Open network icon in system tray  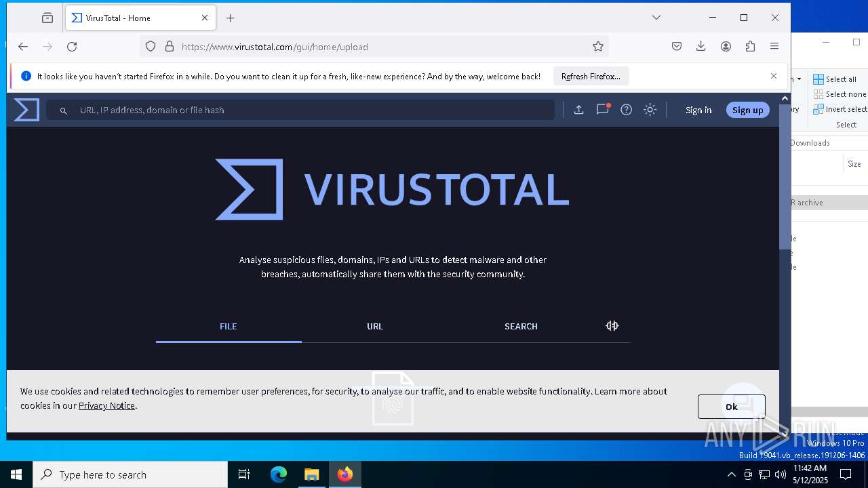[764, 474]
